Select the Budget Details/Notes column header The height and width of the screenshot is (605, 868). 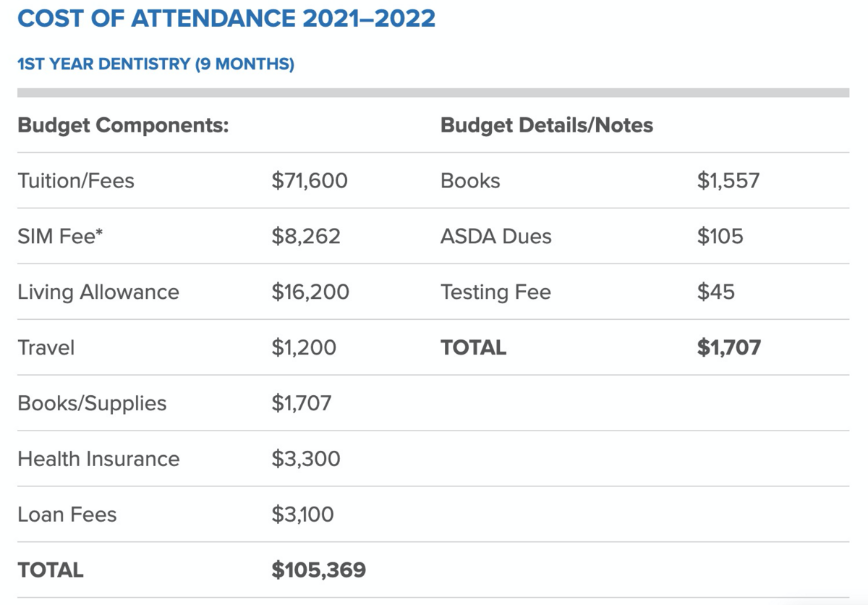click(546, 125)
